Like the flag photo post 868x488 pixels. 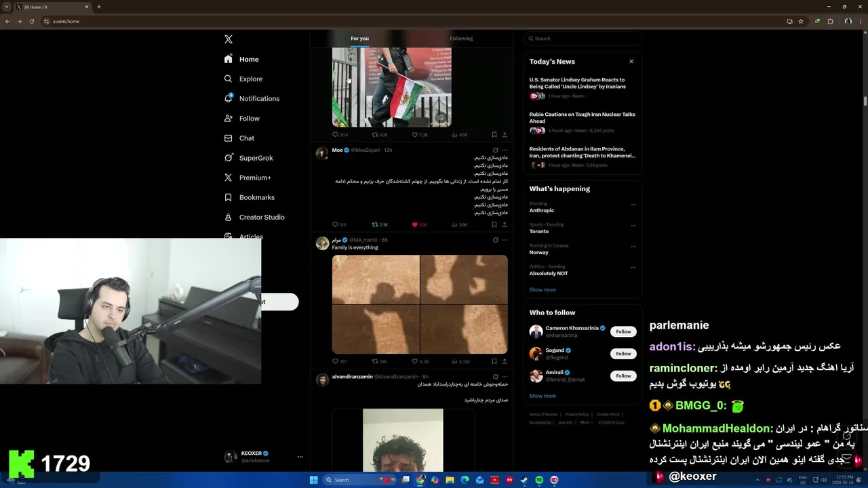click(420, 135)
